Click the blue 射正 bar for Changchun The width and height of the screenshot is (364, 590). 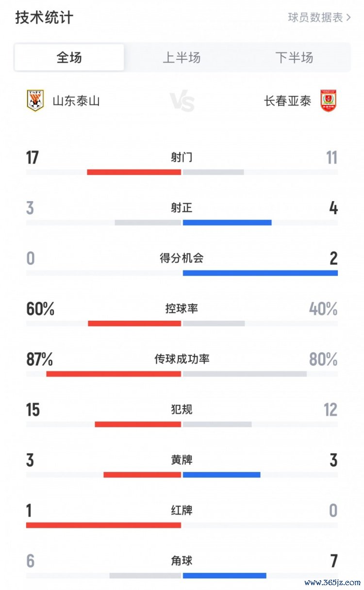coord(227,223)
